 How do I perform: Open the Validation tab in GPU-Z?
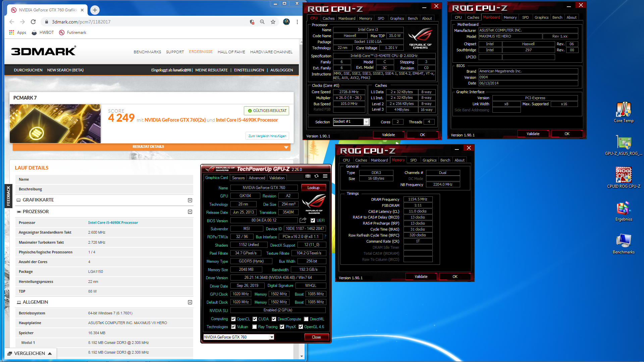(277, 178)
